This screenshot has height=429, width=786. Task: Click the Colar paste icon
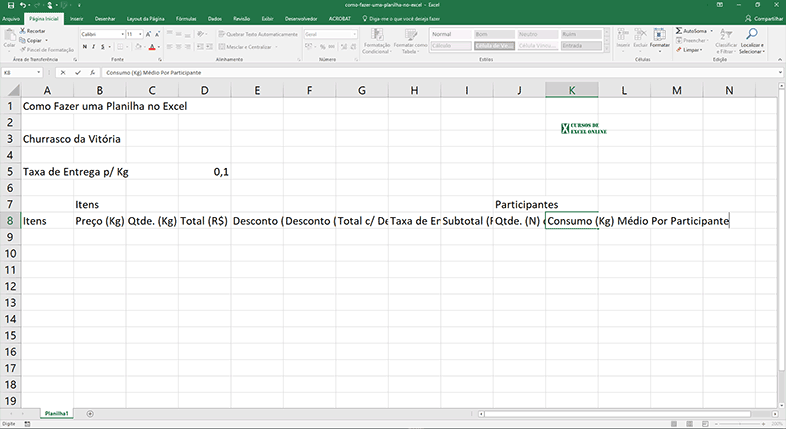[x=9, y=35]
